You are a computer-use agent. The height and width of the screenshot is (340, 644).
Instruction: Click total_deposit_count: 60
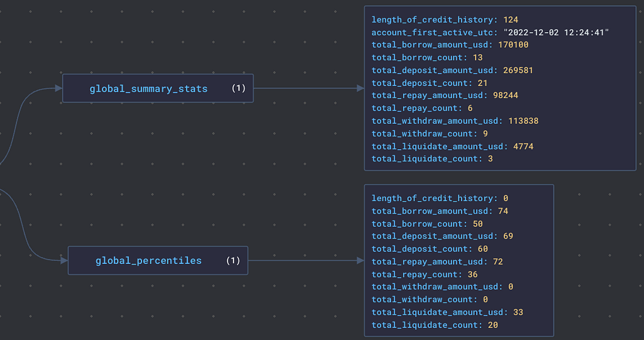(430, 249)
